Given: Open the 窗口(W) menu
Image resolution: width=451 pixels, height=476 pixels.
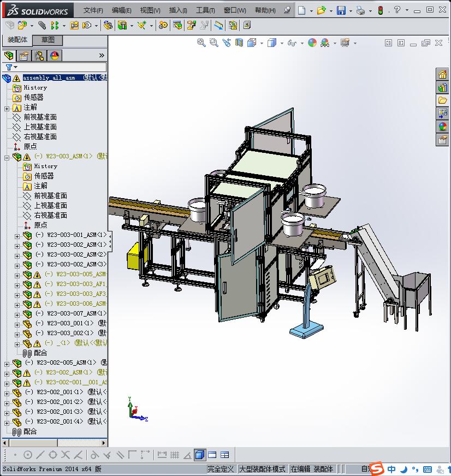Looking at the screenshot, I should 235,10.
